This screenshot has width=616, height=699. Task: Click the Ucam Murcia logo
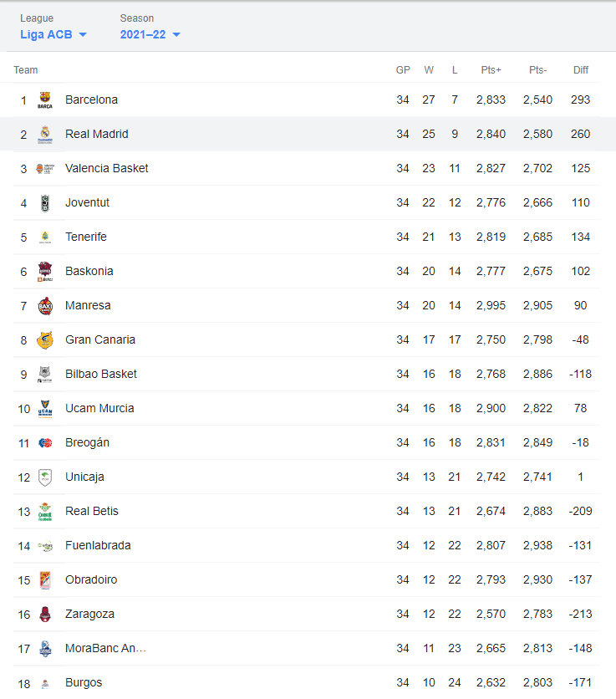45,409
